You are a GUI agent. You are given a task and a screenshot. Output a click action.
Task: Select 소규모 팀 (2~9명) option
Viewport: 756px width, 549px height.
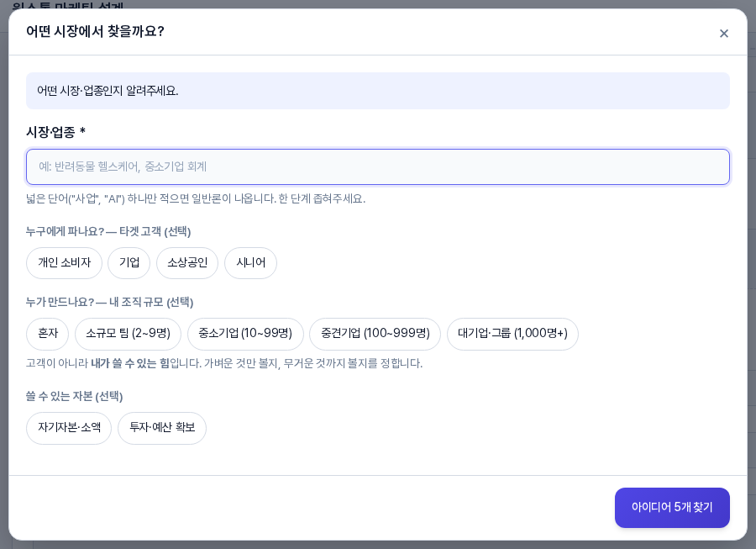pos(128,334)
